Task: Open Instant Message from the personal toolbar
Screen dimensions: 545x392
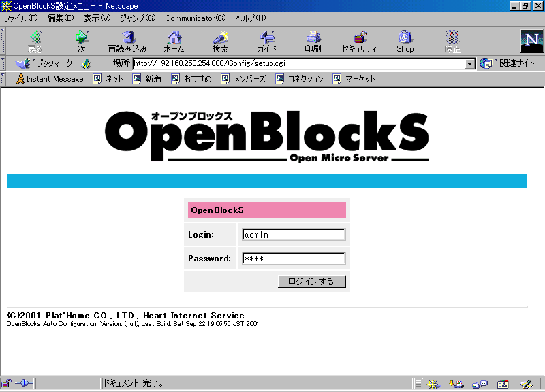Action: point(49,79)
